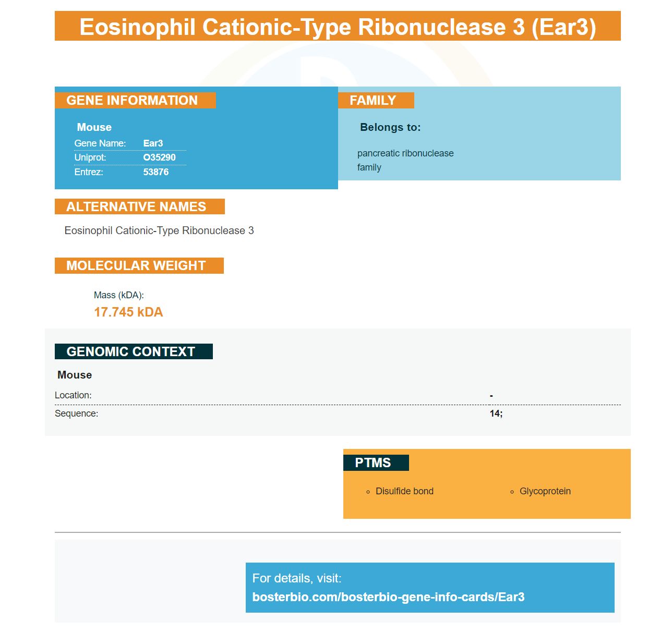Viewport: 672px width, 633px height.
Task: Click the FAMILY section header
Action: coord(376,100)
